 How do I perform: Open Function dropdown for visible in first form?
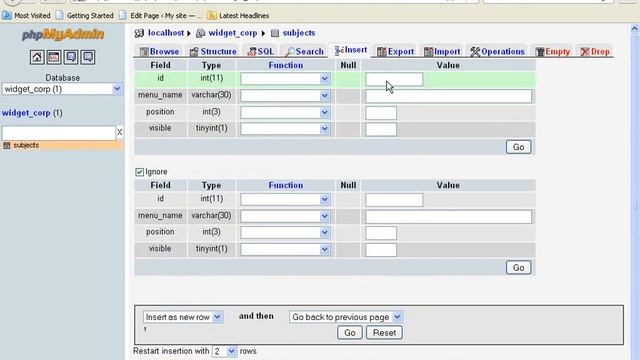pyautogui.click(x=285, y=129)
